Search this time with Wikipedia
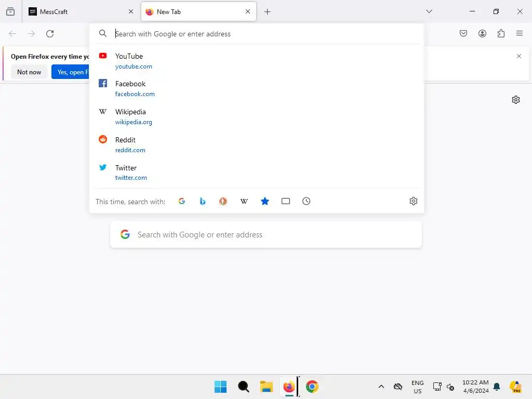This screenshot has height=399, width=532. 244,201
